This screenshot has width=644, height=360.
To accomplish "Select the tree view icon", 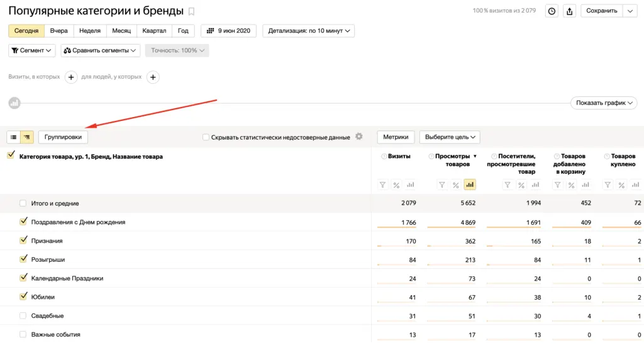I will pyautogui.click(x=26, y=137).
